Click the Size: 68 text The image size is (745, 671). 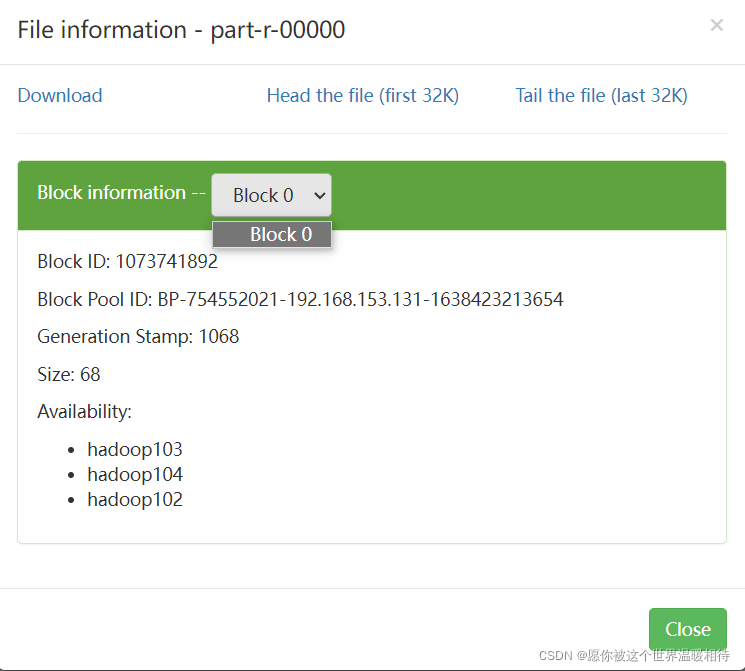click(x=69, y=374)
